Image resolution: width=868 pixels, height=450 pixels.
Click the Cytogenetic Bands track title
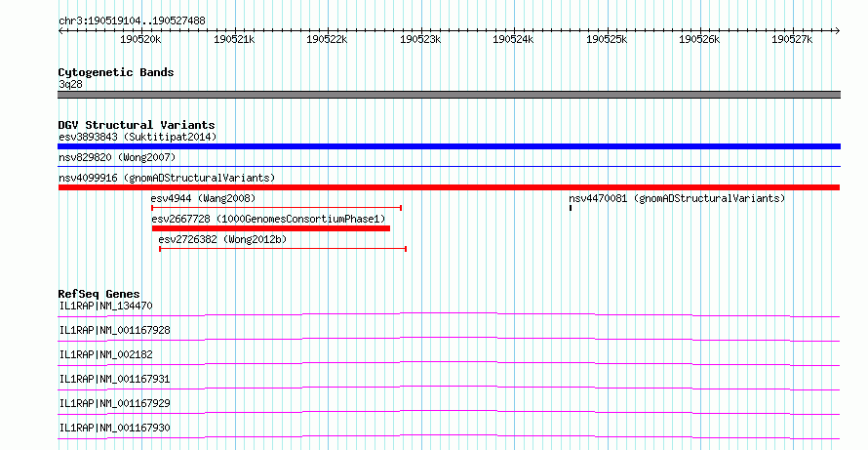click(116, 72)
